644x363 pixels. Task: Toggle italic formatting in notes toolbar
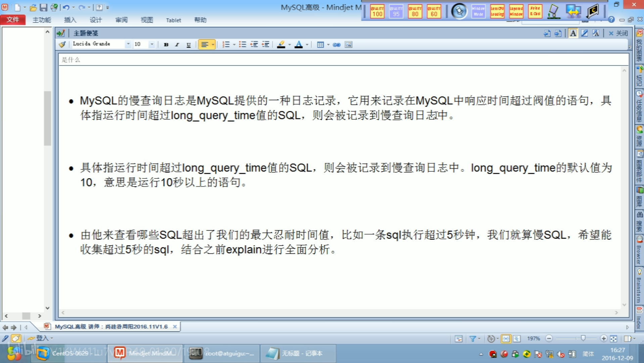[177, 44]
